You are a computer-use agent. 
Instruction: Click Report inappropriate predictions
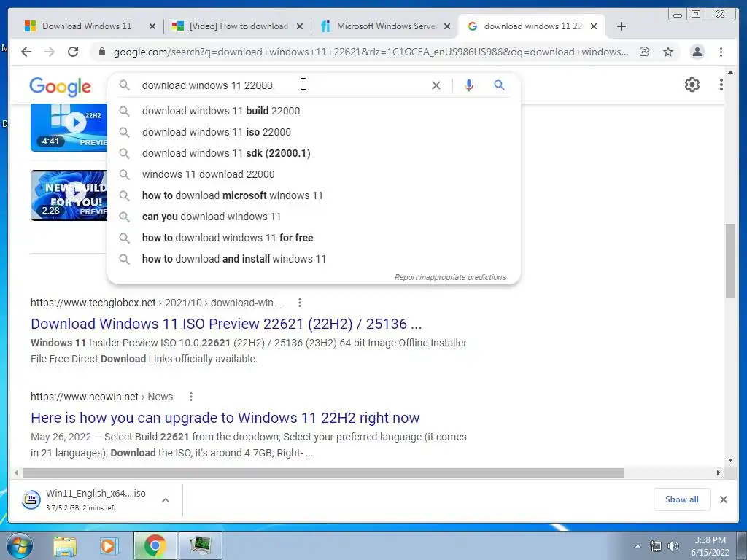click(449, 277)
